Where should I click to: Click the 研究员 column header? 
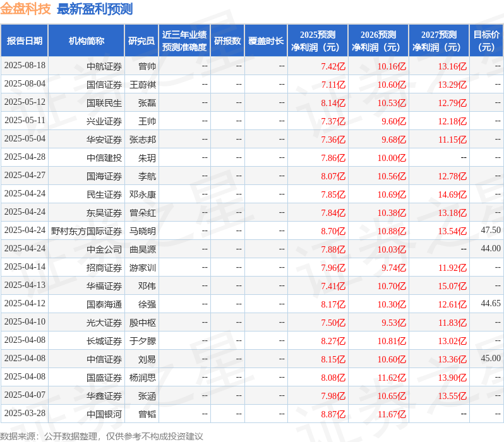pyautogui.click(x=141, y=41)
